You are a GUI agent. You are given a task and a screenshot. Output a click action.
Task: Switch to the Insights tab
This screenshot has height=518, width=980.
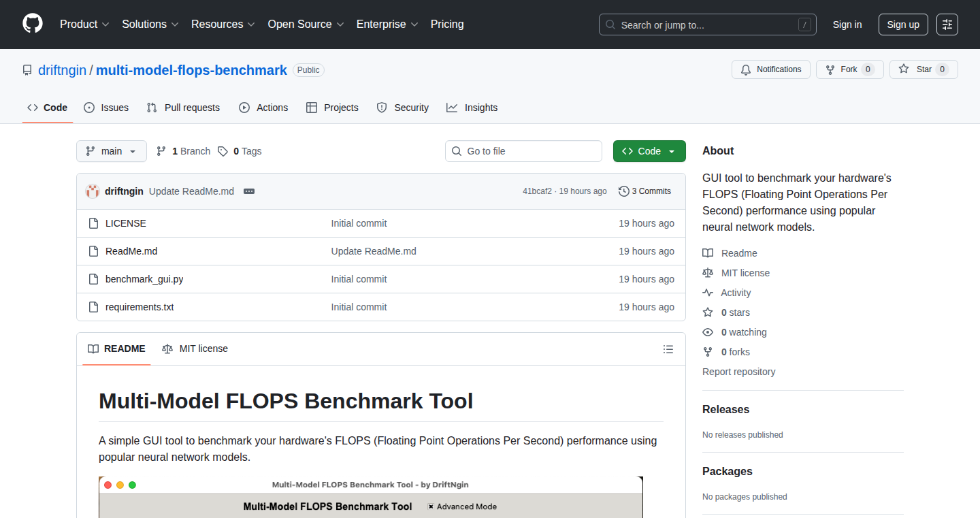(x=472, y=108)
